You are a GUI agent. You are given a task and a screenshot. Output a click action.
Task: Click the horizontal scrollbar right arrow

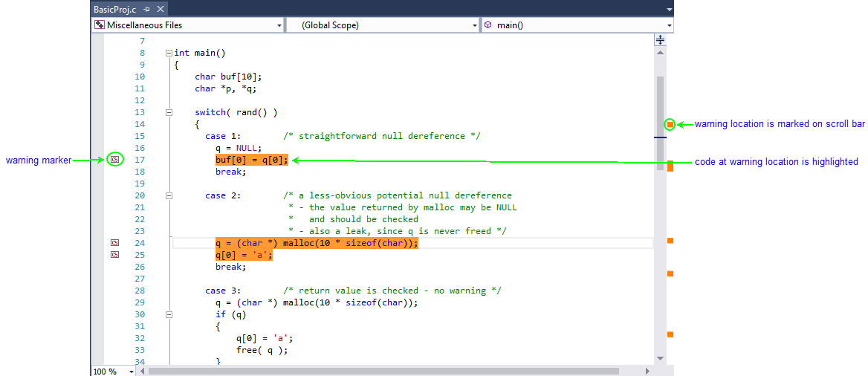(648, 372)
